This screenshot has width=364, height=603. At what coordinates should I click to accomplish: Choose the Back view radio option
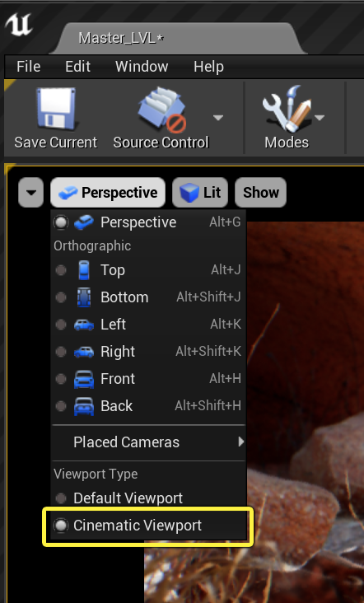coord(61,406)
